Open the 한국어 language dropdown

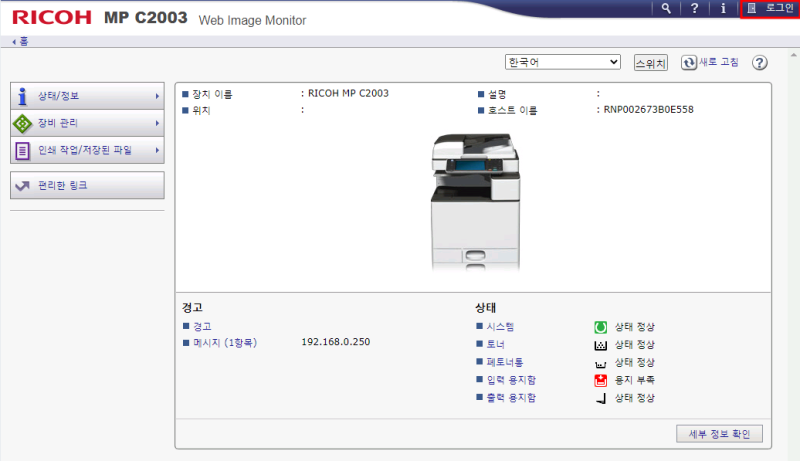[x=563, y=62]
